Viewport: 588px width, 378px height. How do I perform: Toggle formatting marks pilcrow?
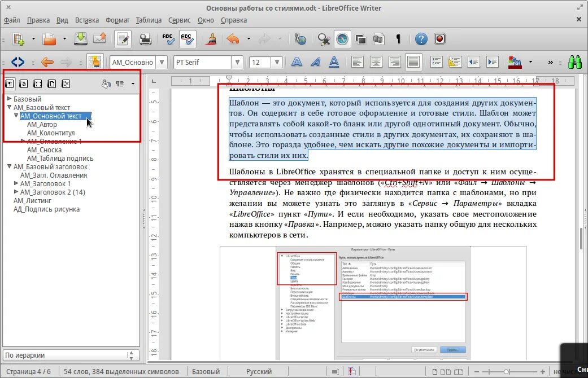click(x=398, y=39)
